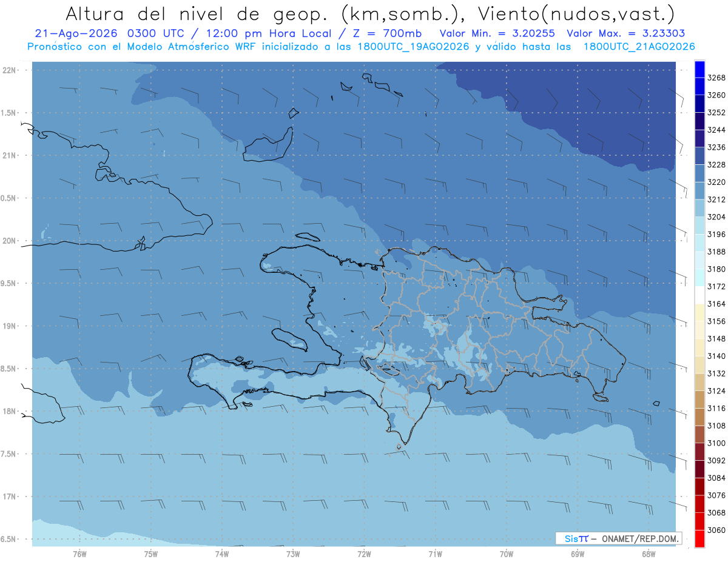Click the '68W' longitude label

click(x=649, y=554)
